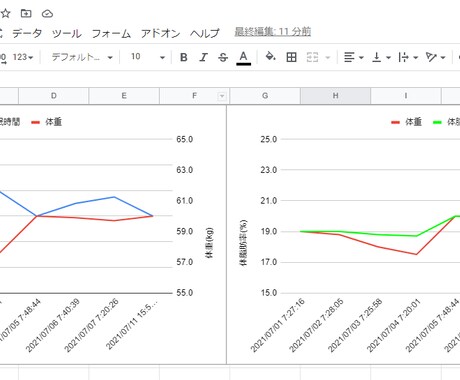The height and width of the screenshot is (380, 460).
Task: Click the merge cells icon
Action: (x=312, y=57)
